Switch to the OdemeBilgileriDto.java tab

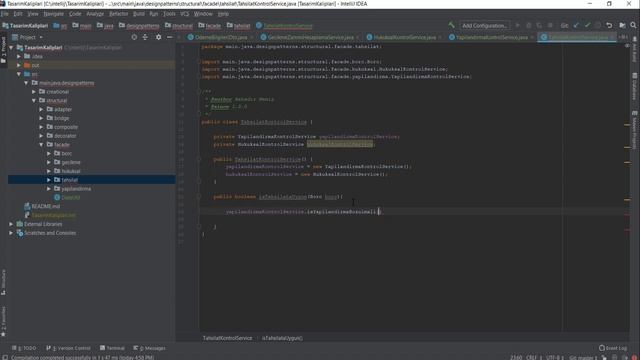coord(220,37)
